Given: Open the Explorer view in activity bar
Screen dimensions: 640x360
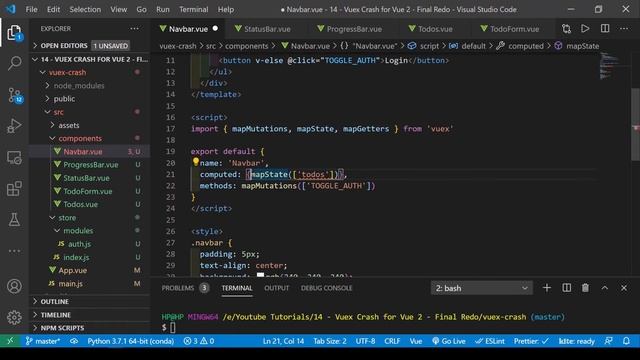Looking at the screenshot, I should [x=14, y=33].
